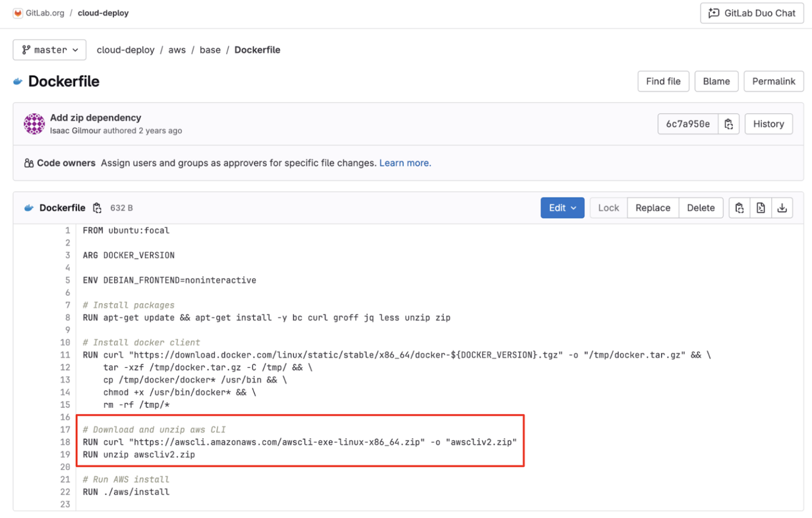Screen dimensions: 812x518
Task: Copy the file contents to clipboard
Action: 740,207
